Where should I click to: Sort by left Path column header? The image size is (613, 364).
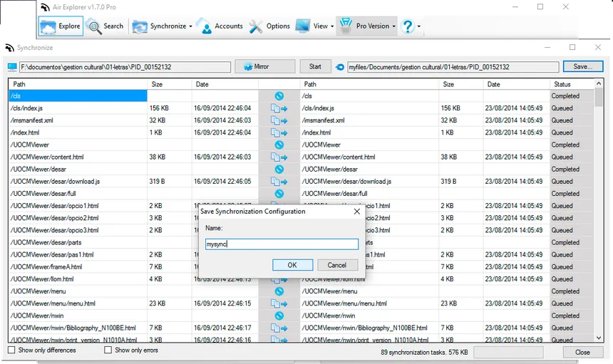(x=78, y=84)
